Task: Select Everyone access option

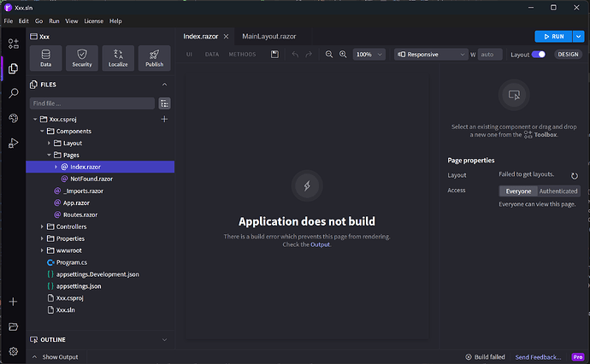Action: click(x=518, y=191)
